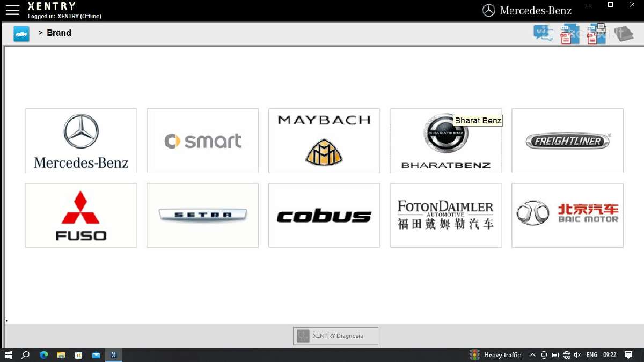Screen dimensions: 644x362
Task: Click the network globe tray icon
Action: pyautogui.click(x=567, y=355)
